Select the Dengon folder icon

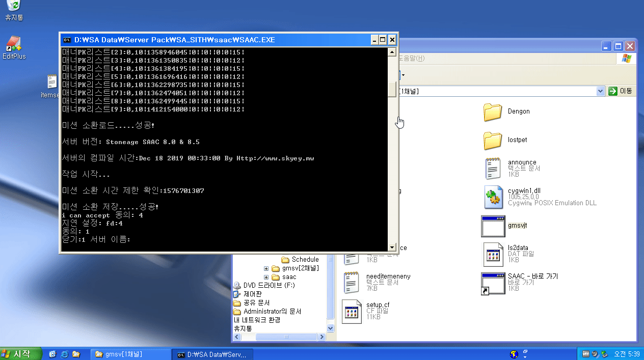click(493, 112)
